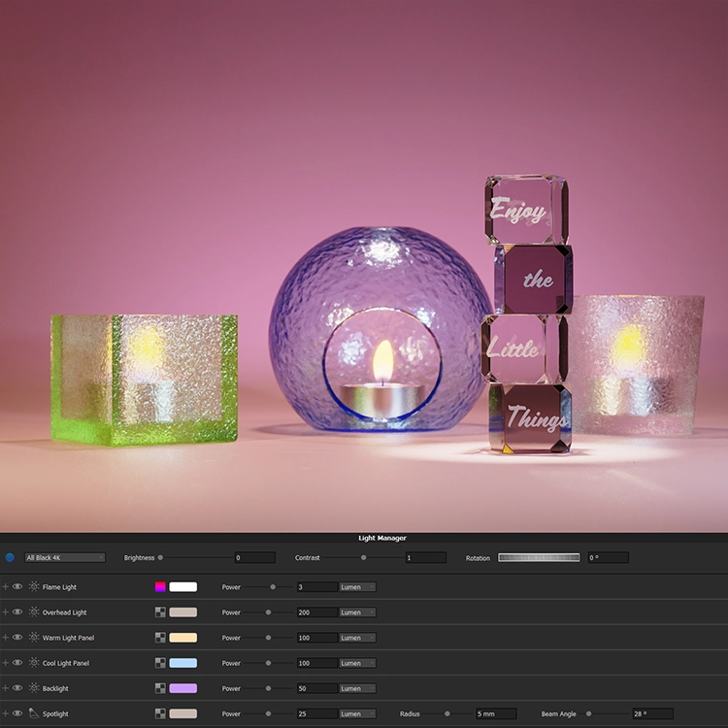Click the Backlight light-type icon

(33, 688)
